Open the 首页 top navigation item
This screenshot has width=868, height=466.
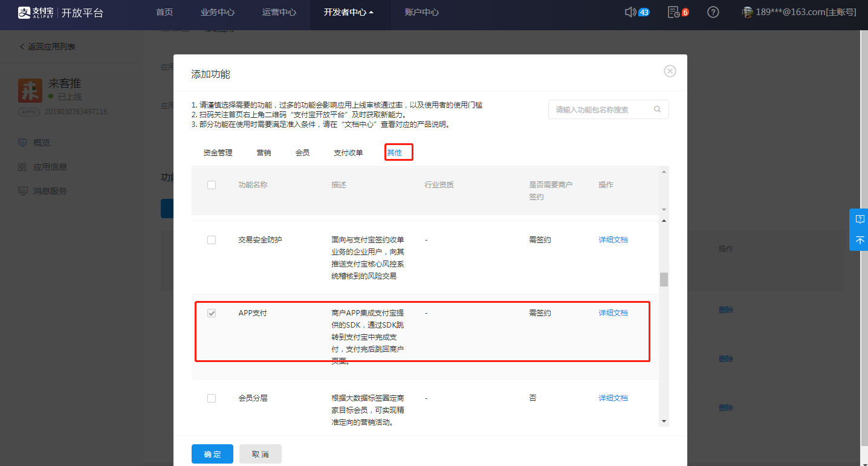click(164, 12)
